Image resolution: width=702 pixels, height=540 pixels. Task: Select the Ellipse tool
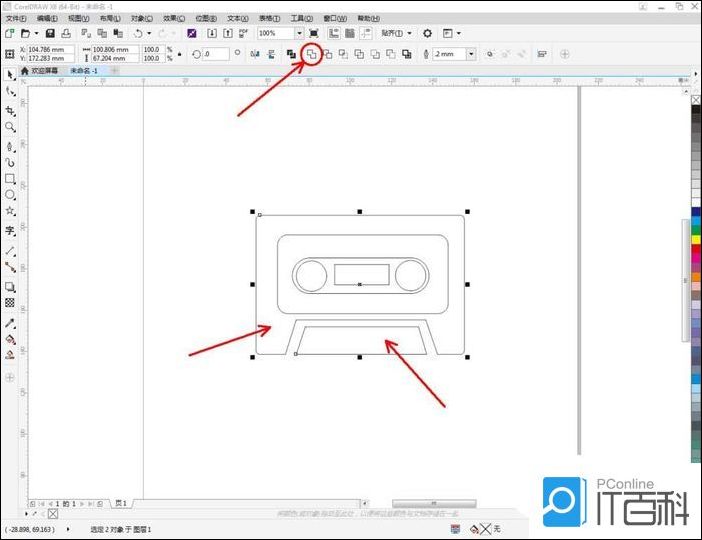tap(10, 195)
